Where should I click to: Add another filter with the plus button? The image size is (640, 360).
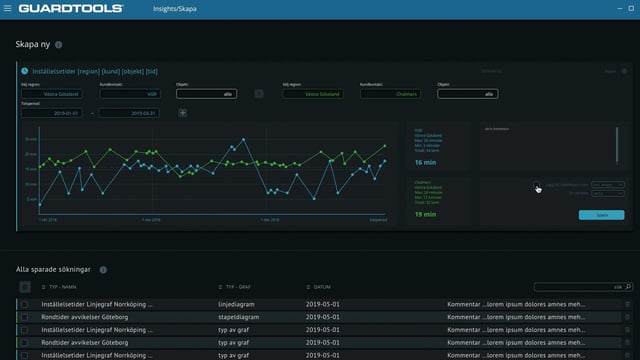point(182,113)
